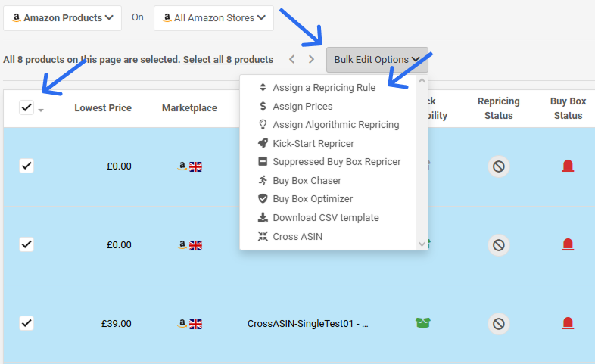The width and height of the screenshot is (595, 364).
Task: Click the dollar sign icon beside Assign Prices
Action: [x=263, y=106]
